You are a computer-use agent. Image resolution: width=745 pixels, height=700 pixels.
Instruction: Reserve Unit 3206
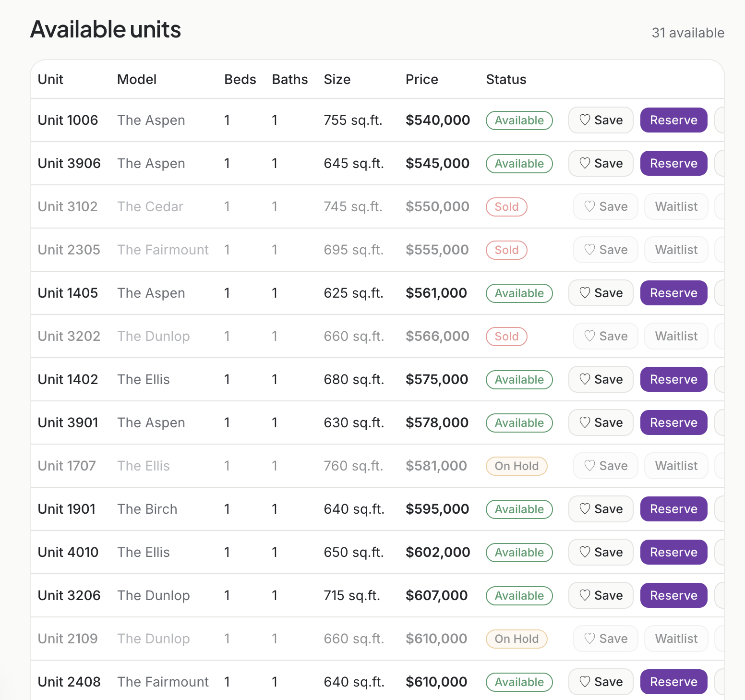click(673, 595)
